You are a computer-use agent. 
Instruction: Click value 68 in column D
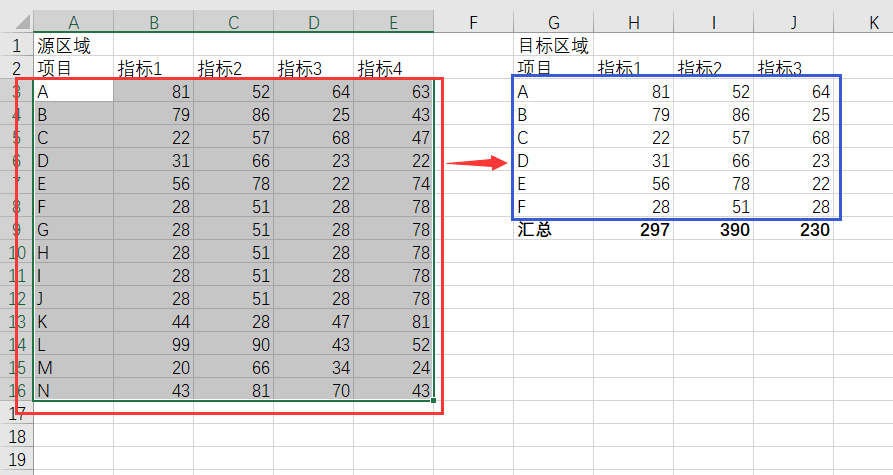(314, 137)
